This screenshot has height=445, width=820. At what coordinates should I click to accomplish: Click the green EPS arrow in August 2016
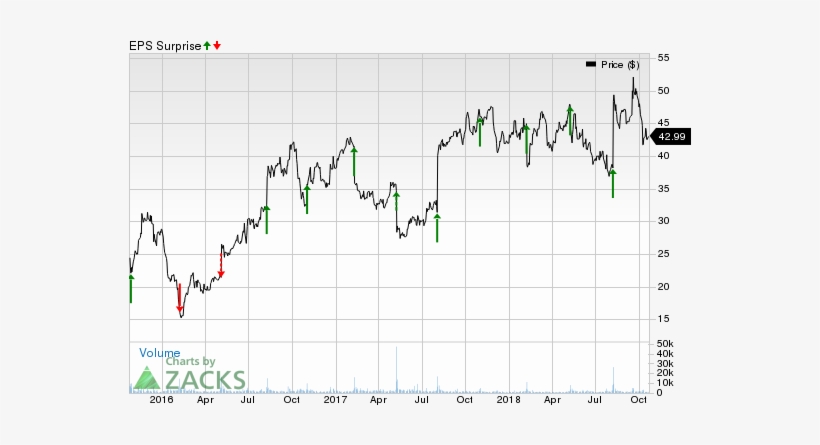tap(267, 220)
